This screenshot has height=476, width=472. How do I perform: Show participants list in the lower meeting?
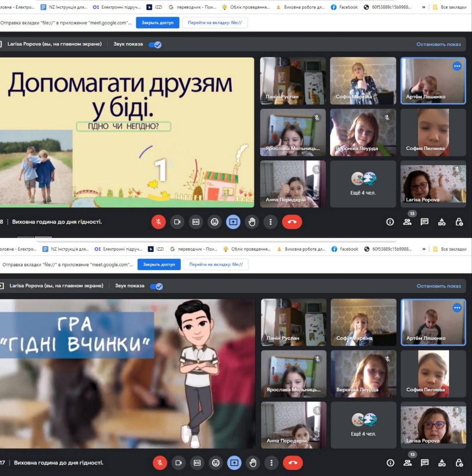[x=408, y=463]
